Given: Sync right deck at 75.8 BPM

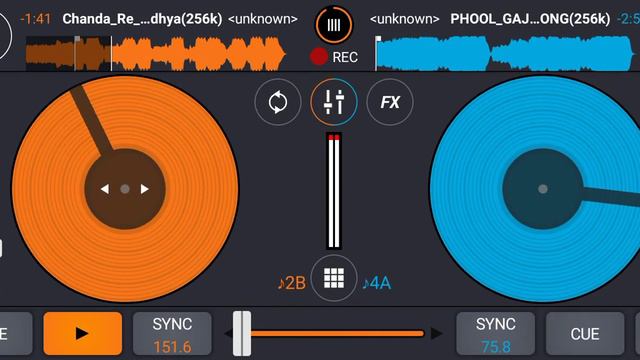Looking at the screenshot, I should click(x=496, y=333).
